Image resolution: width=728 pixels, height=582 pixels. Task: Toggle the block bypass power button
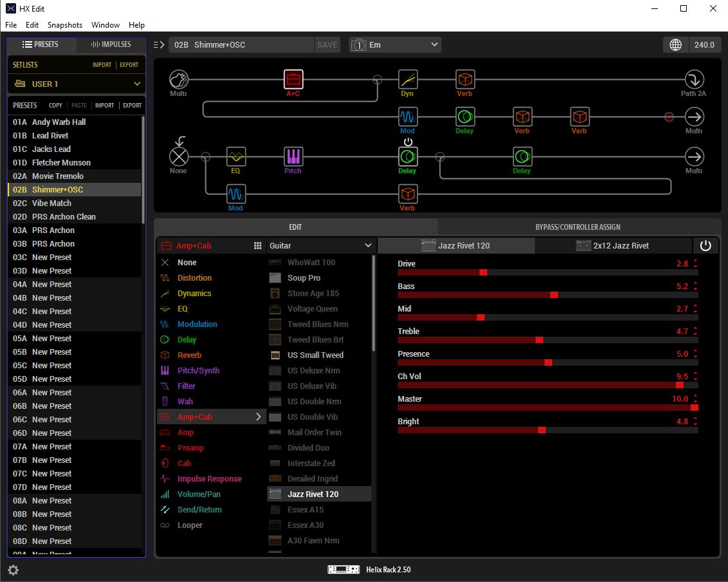click(705, 246)
